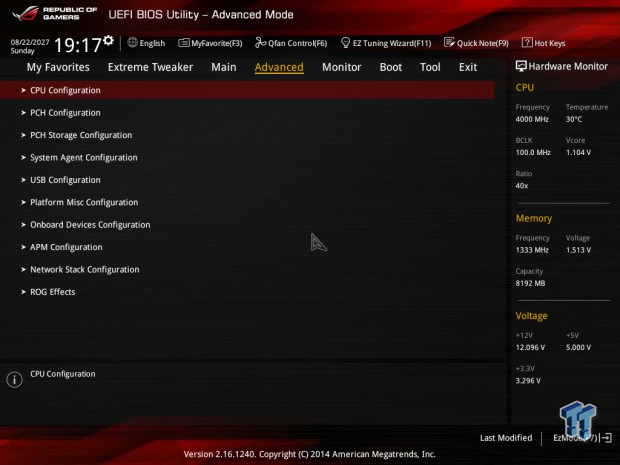Click the EzMode exit arrow icon
This screenshot has width=620, height=465.
606,438
